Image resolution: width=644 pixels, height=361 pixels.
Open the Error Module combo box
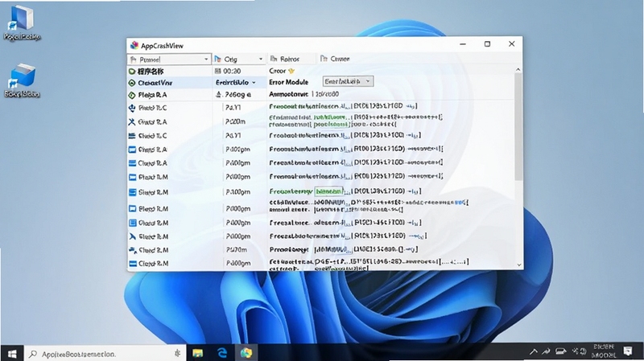[x=348, y=81]
